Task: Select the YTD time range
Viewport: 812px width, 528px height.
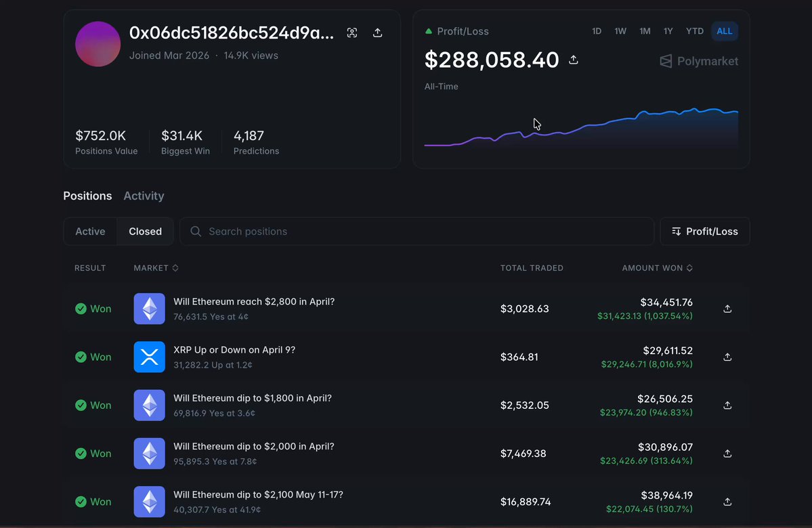Action: tap(694, 31)
